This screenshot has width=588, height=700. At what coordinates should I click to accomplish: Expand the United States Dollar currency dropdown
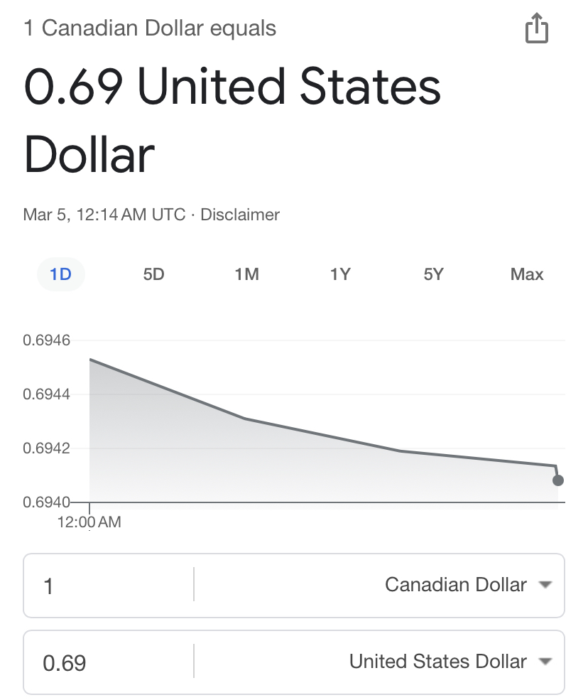tap(449, 662)
